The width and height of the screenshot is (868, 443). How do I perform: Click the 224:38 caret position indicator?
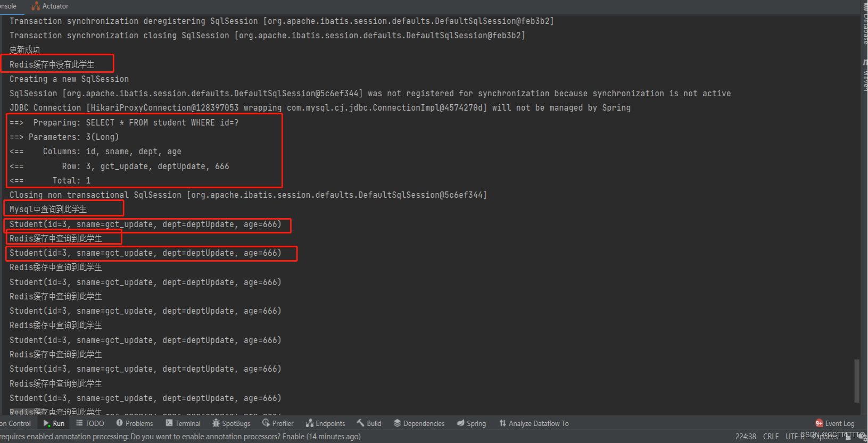click(x=746, y=437)
